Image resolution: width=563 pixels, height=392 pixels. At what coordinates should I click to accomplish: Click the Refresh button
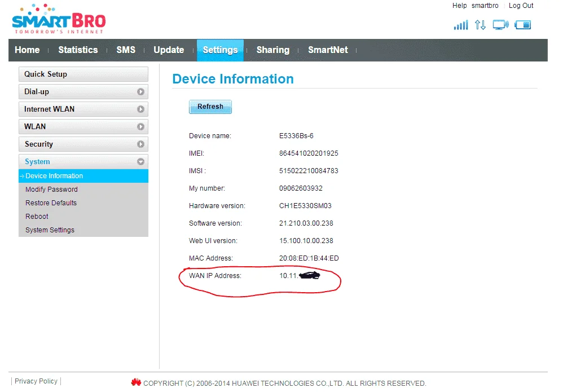click(210, 107)
